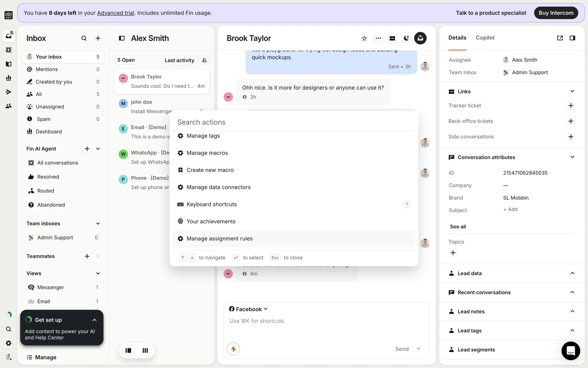Select Manage assignment rules action
This screenshot has width=588, height=368.
[x=219, y=239]
